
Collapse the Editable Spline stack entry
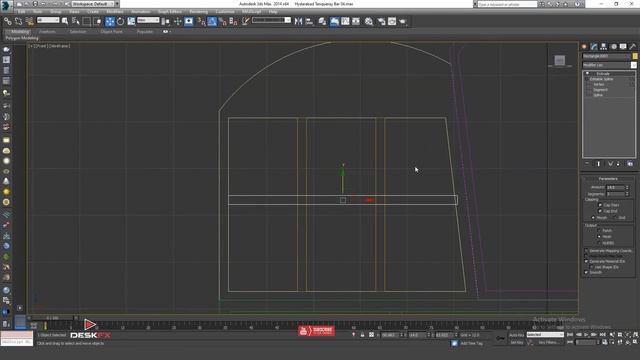pyautogui.click(x=587, y=79)
